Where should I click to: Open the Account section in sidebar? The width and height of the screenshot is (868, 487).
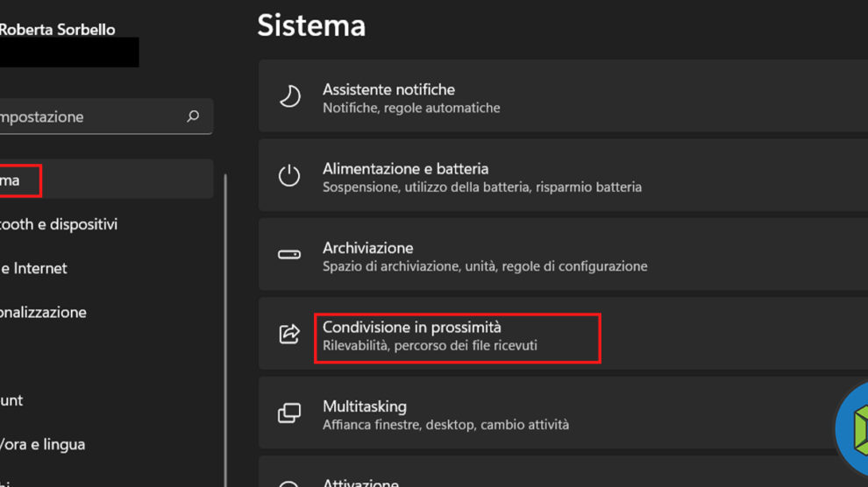(x=12, y=400)
